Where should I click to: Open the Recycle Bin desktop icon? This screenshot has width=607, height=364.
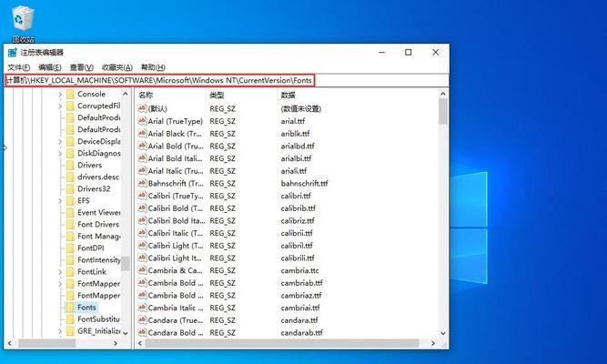click(23, 24)
